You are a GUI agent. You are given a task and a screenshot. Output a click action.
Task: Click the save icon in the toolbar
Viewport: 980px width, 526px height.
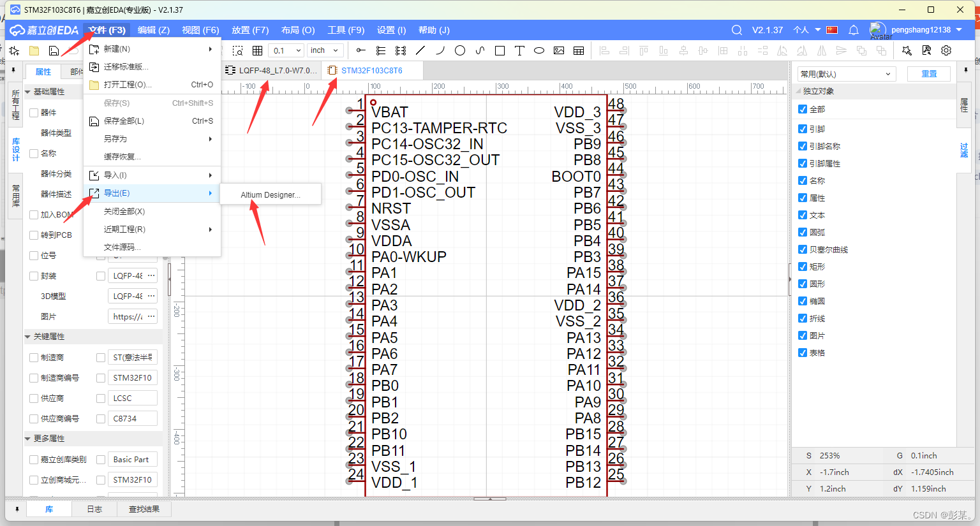[x=54, y=50]
